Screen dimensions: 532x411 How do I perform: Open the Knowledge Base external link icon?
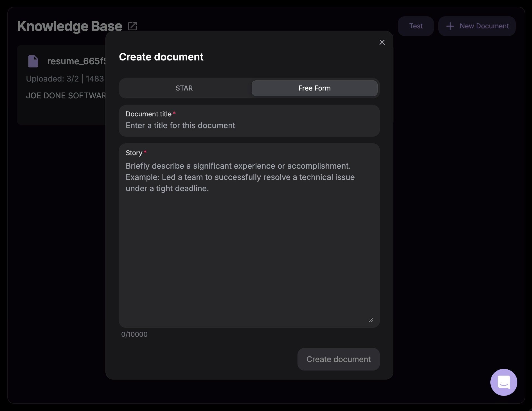click(132, 26)
